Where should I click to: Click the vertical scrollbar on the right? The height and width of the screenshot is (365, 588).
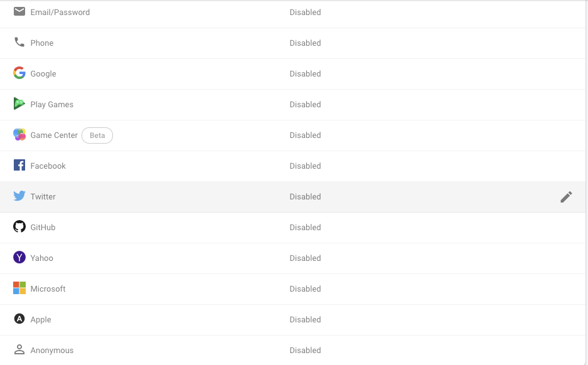(x=585, y=182)
